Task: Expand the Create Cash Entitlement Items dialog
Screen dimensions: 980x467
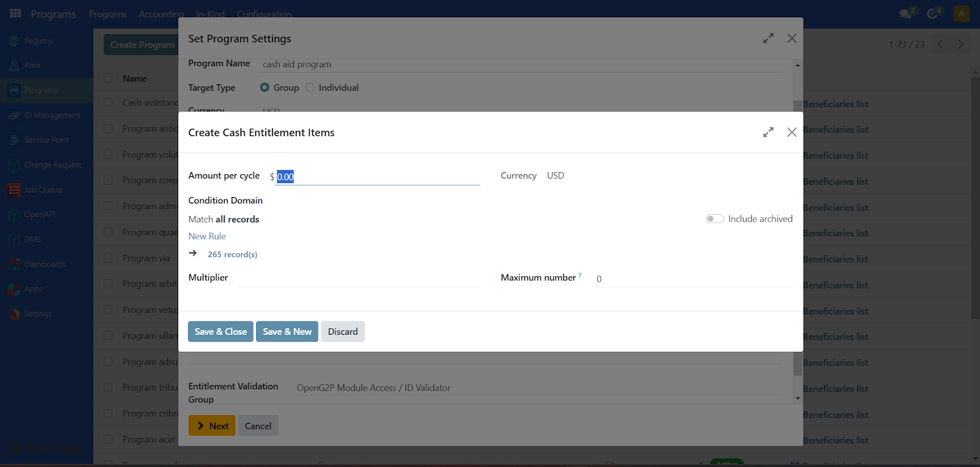Action: (768, 132)
